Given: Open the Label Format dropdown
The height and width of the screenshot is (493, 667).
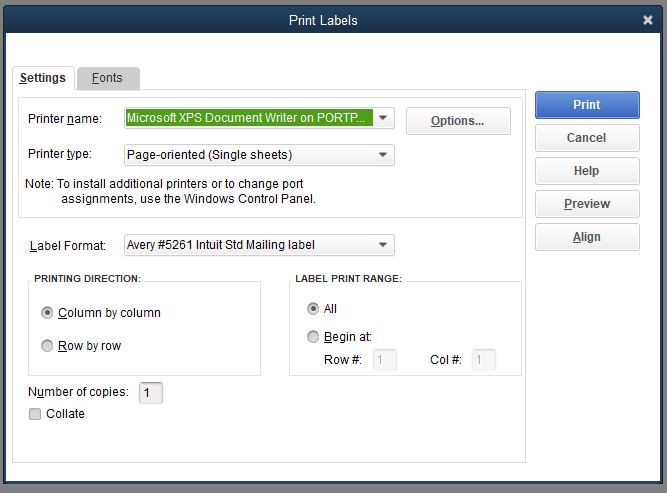Looking at the screenshot, I should click(x=383, y=245).
